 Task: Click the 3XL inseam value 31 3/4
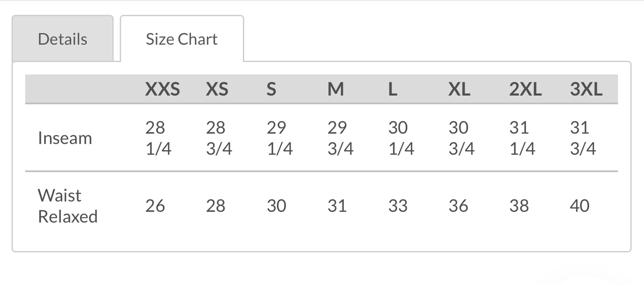click(583, 138)
